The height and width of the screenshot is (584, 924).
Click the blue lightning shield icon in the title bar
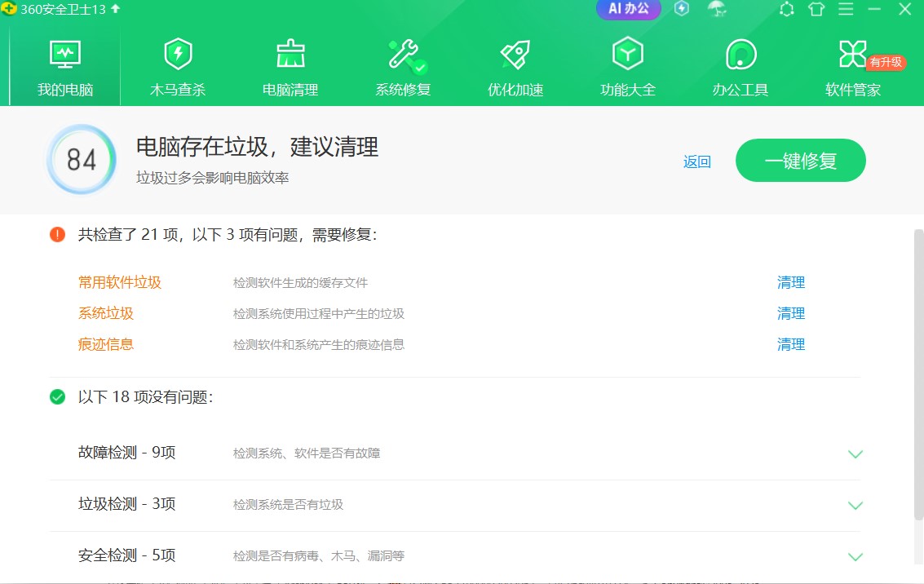coord(682,9)
